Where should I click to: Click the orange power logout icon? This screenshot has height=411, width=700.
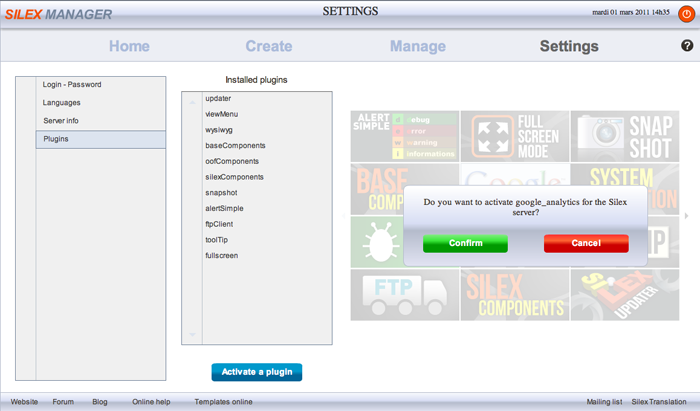tap(687, 14)
